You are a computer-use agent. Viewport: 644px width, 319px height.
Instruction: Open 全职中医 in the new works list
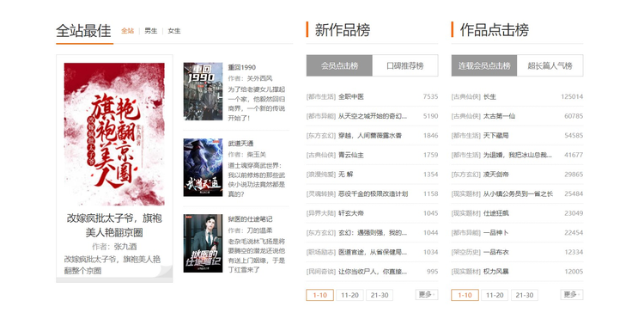(350, 96)
